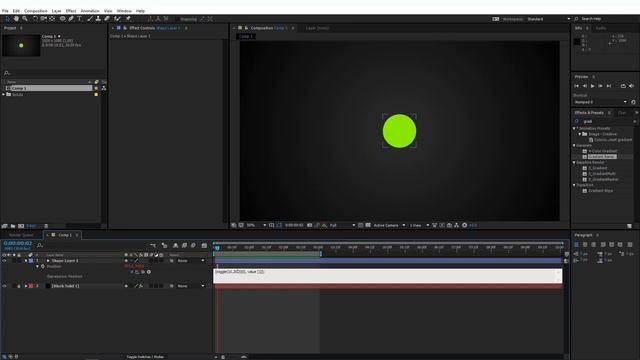Toggle the Position stopwatch on Shape Layer 1

click(42, 267)
